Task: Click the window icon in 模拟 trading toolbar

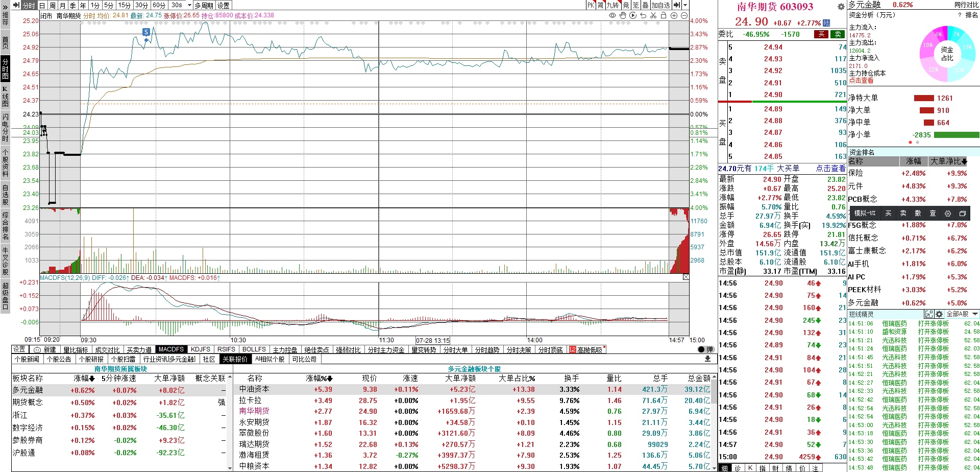Action: 963,214
